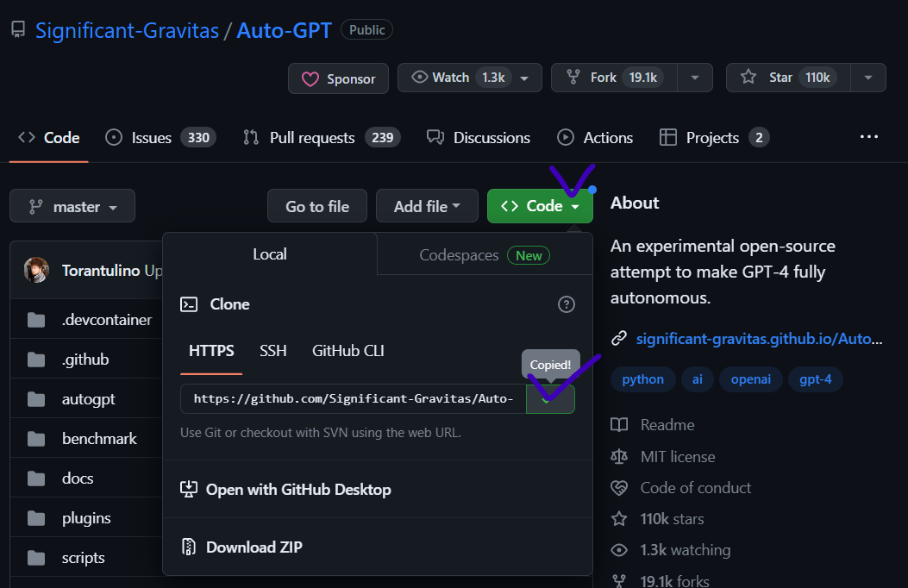Screen dimensions: 908x588
Task: Click the terminal icon beside Clone
Action: (189, 304)
